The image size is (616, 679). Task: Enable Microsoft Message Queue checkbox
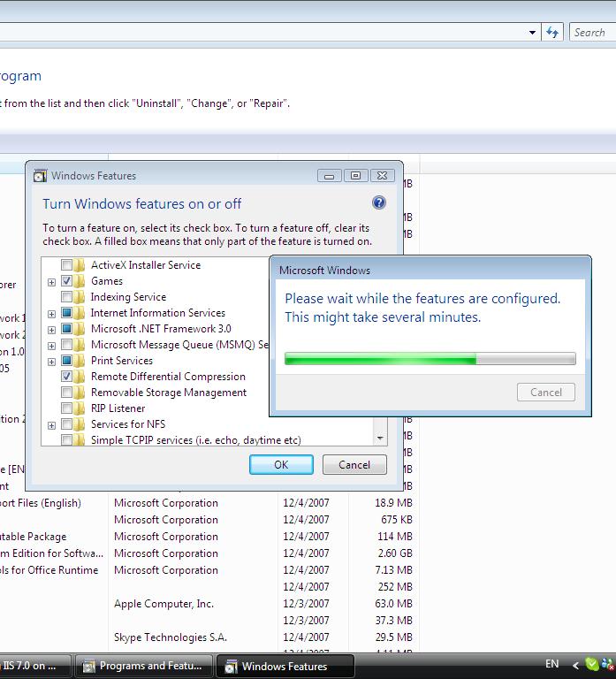click(x=66, y=344)
